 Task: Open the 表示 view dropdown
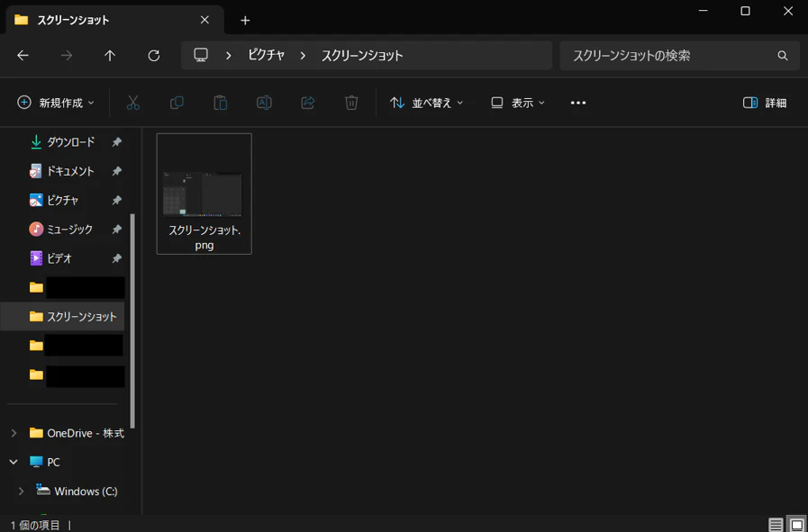pyautogui.click(x=516, y=102)
